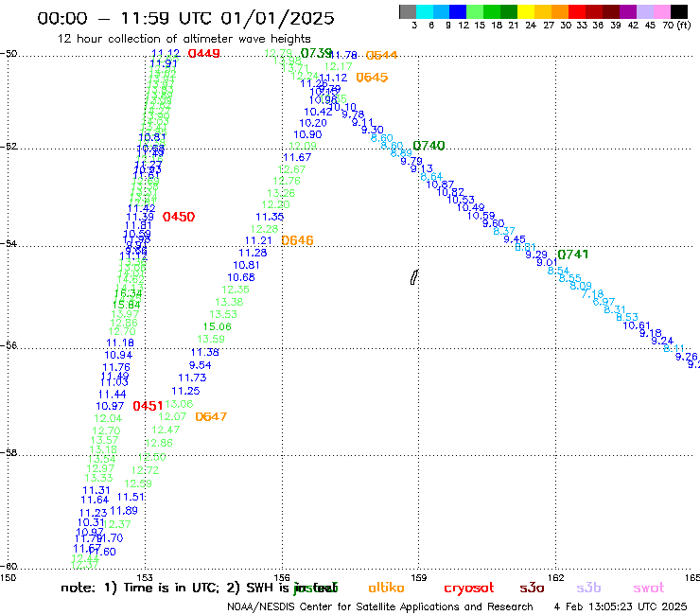Click the wave height value 12.47
Viewport: 700px width, 615px height.
tap(166, 430)
